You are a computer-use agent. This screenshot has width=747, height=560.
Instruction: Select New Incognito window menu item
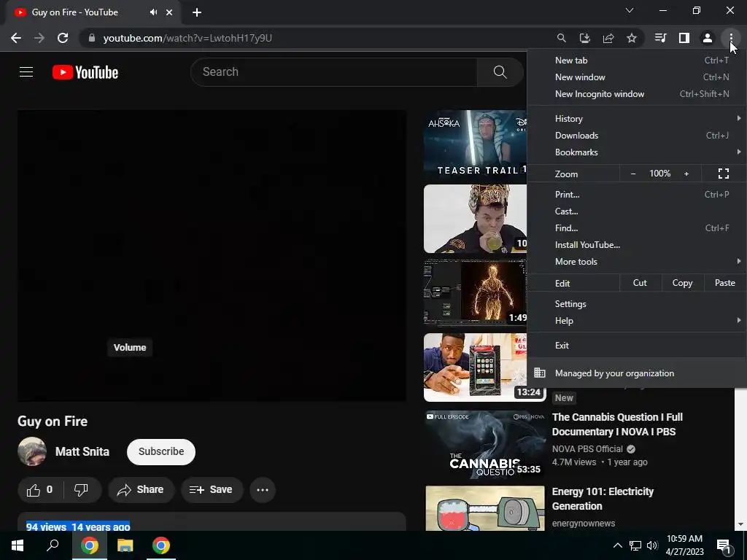point(636,94)
